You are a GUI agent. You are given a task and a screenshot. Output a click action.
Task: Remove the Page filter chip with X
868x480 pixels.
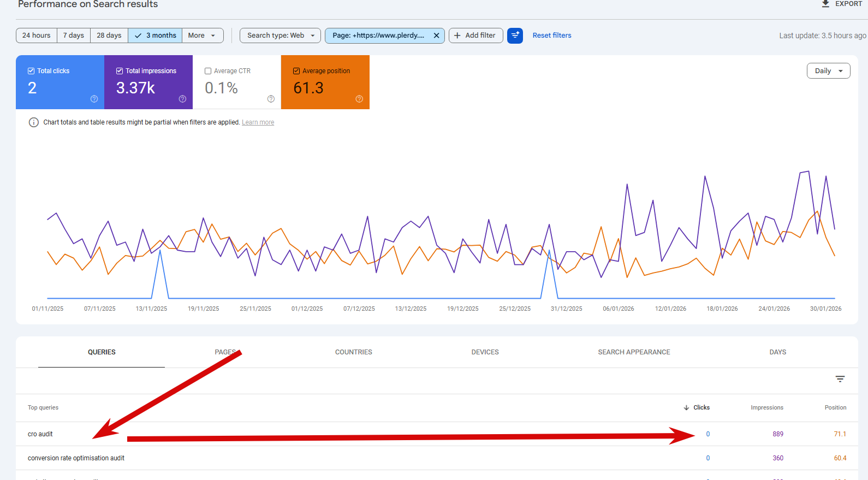point(436,35)
